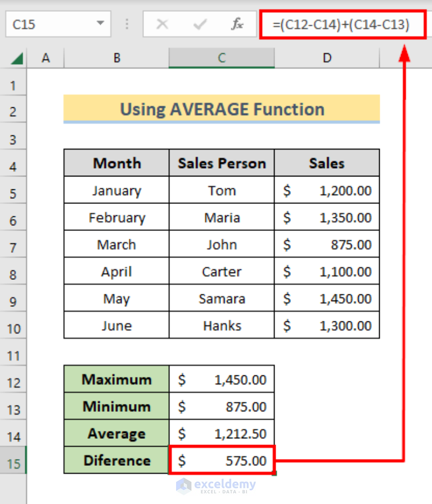
Task: Select the 'Maria' cell
Action: (222, 217)
